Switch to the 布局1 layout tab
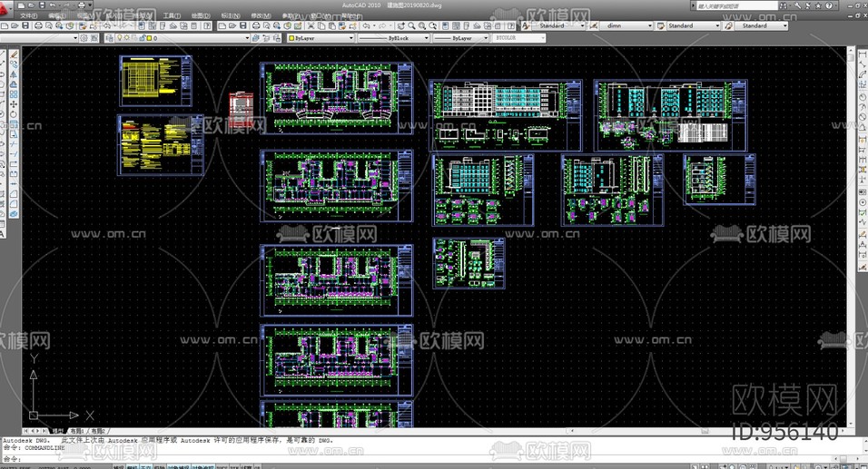The height and width of the screenshot is (469, 868). pos(76,431)
